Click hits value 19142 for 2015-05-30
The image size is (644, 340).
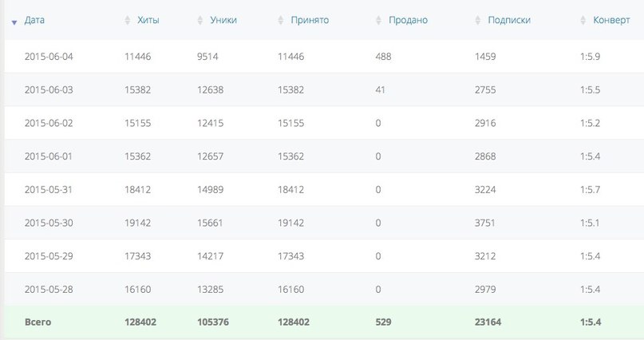point(137,223)
